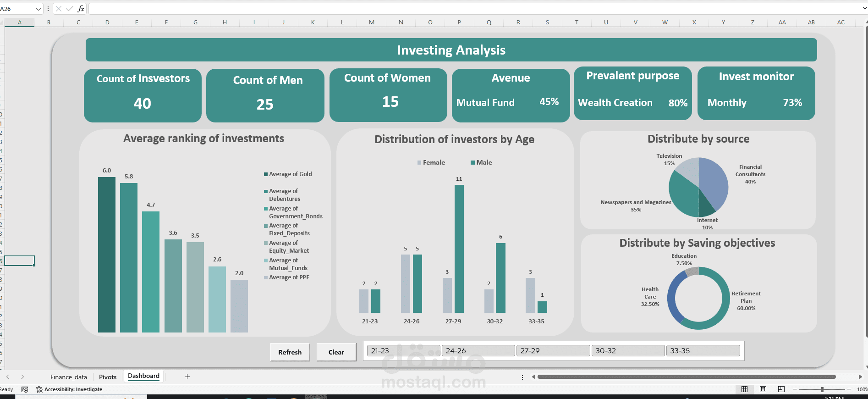Switch to Page Layout view icon
Screen dimensions: 868x399
click(763, 389)
